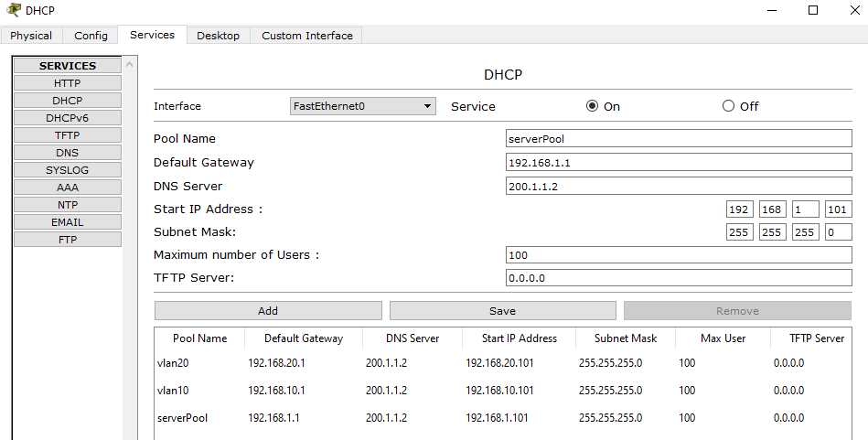The image size is (868, 440).
Task: Click the Default Gateway column header
Action: click(304, 338)
